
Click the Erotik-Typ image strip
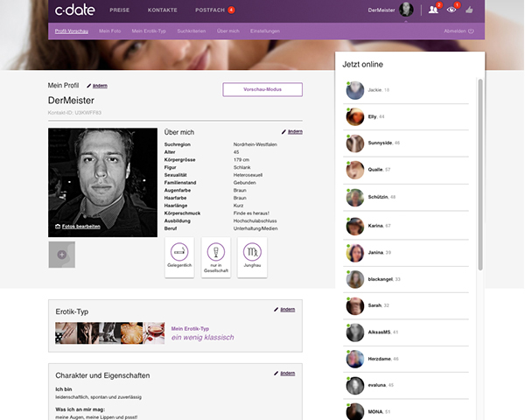pyautogui.click(x=110, y=333)
